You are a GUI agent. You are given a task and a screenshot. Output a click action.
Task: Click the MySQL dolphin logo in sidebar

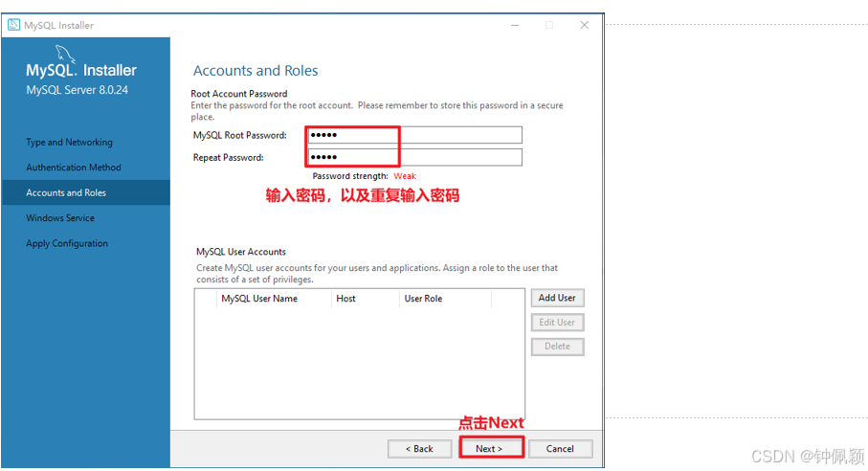(x=65, y=56)
